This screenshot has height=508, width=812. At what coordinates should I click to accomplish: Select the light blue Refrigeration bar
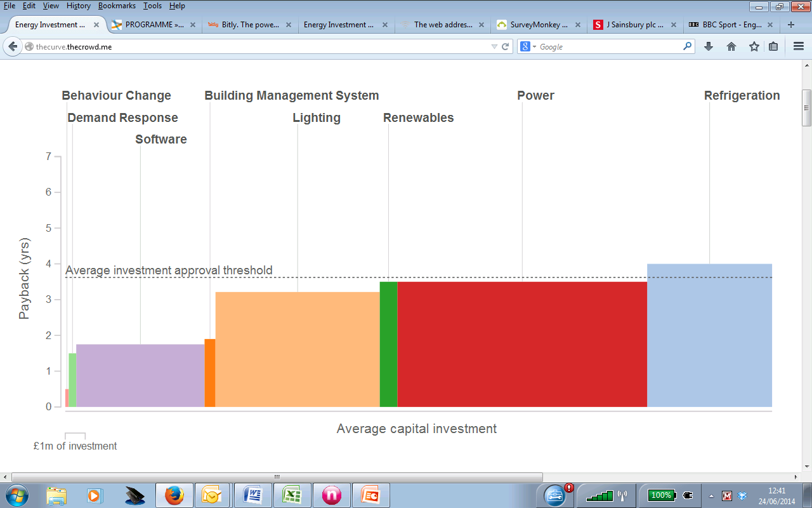(709, 335)
